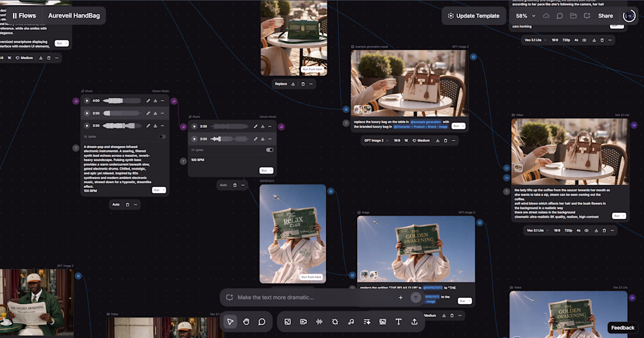Click the Medium quality option under the handbag image

point(421,141)
